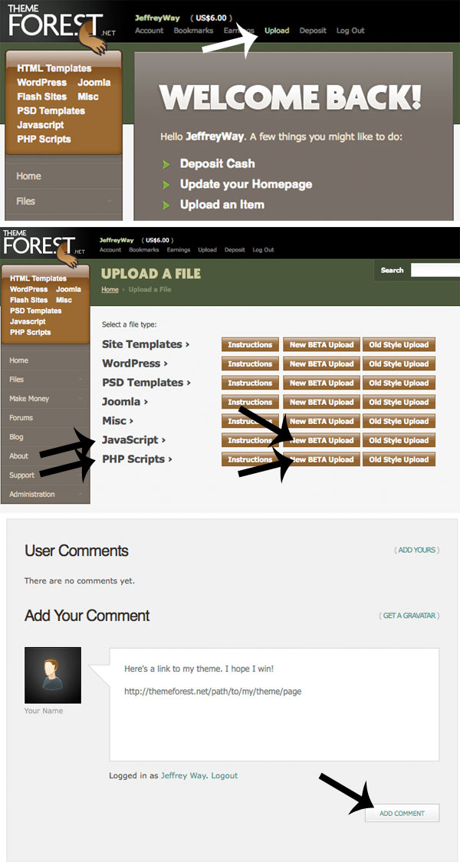This screenshot has height=868, width=460.
Task: Open Blog in the sidebar
Action: tap(16, 437)
